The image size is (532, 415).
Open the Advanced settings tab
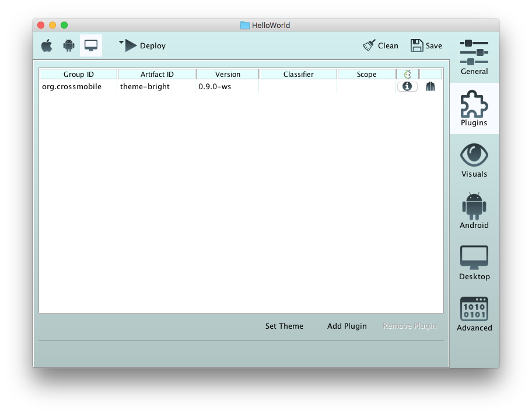click(x=474, y=314)
